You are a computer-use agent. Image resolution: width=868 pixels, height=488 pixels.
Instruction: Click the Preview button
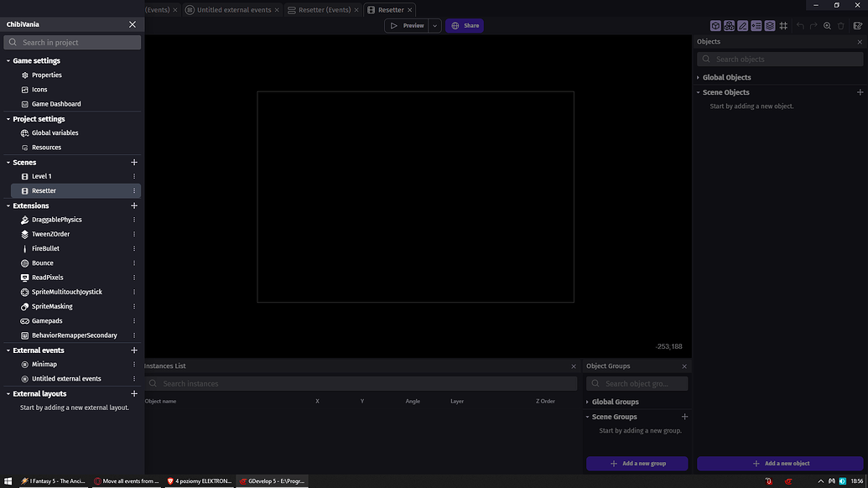(x=407, y=25)
